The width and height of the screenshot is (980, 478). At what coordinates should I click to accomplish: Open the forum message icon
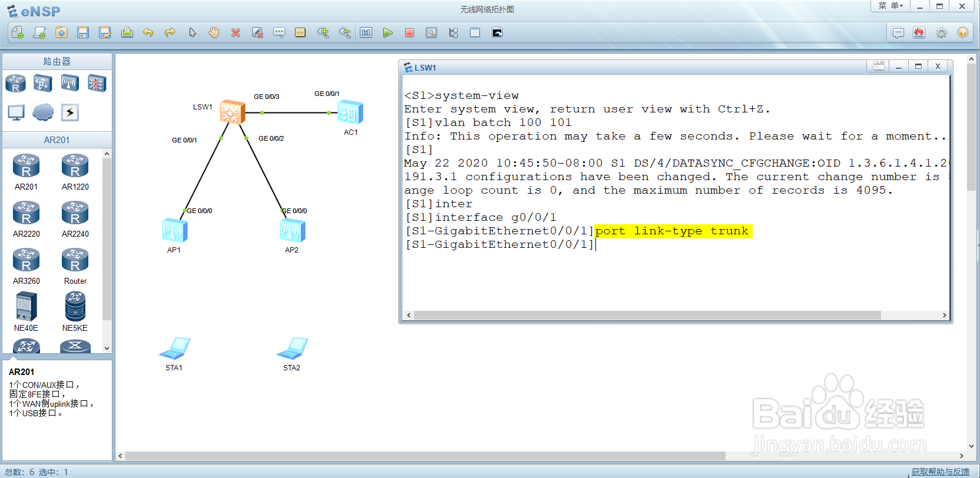[898, 32]
